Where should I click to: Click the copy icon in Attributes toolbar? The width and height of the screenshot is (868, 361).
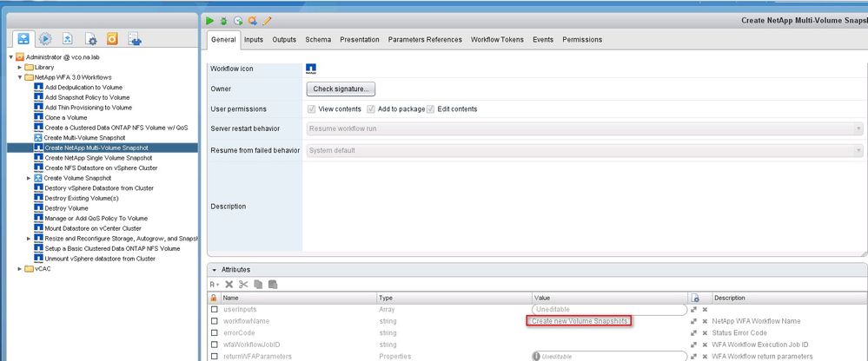(x=258, y=284)
